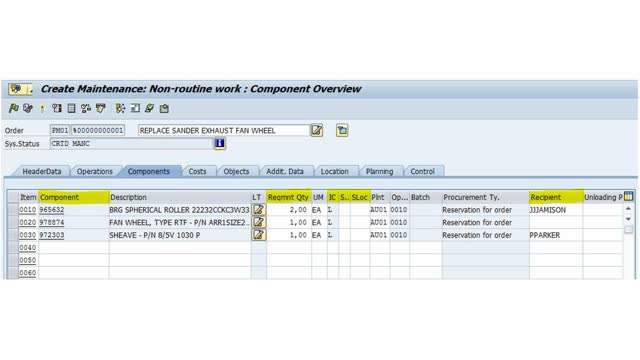Viewport: 640px width, 360px height.
Task: Open the title bar menu icon
Action: [x=20, y=89]
